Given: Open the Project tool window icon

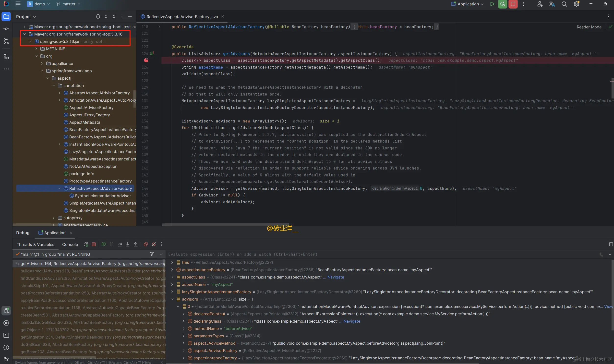Looking at the screenshot, I should [6, 17].
